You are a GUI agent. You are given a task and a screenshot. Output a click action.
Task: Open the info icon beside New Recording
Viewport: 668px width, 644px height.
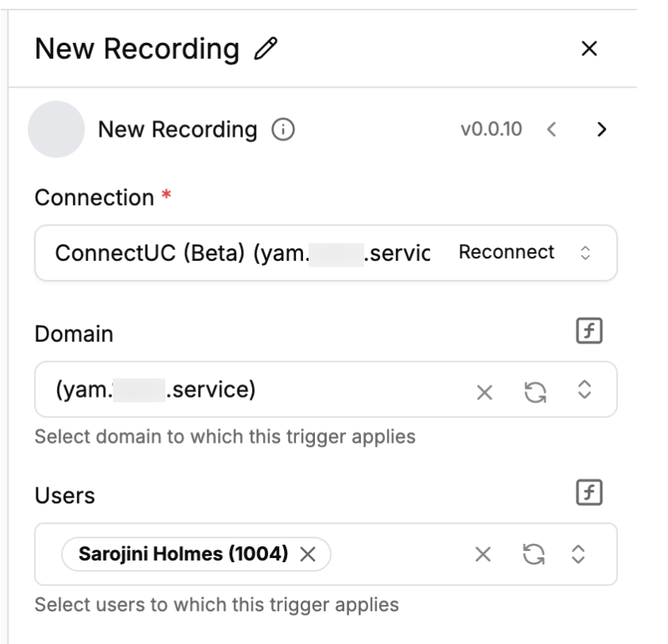(283, 130)
